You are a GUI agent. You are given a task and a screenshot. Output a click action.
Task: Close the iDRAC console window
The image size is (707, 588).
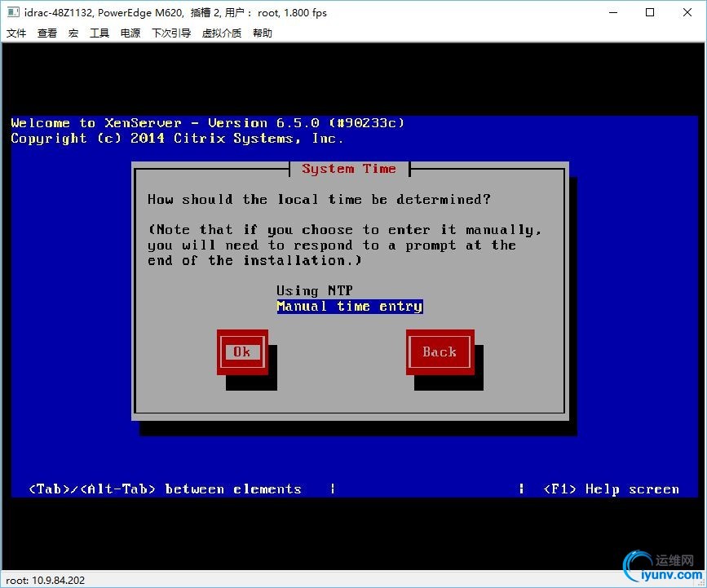click(x=687, y=12)
